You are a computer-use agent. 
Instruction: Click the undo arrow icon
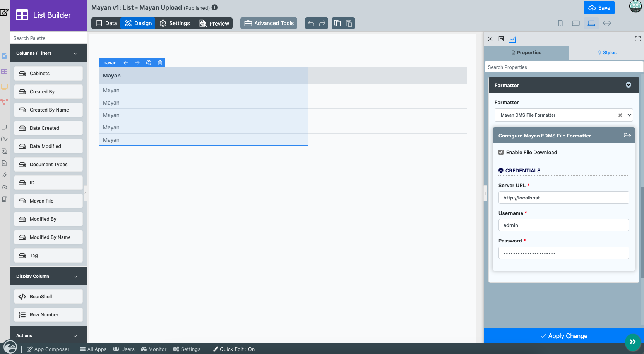point(311,23)
